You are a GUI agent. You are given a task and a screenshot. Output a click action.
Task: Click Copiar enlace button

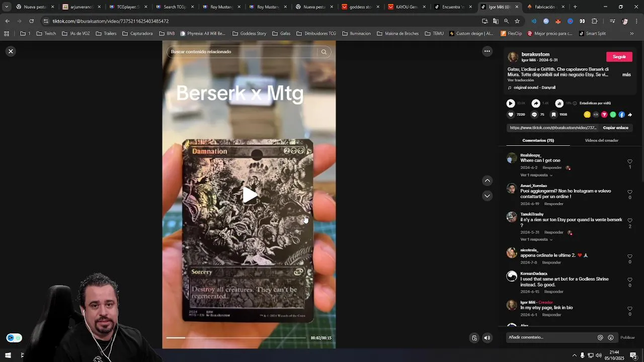[x=615, y=128]
